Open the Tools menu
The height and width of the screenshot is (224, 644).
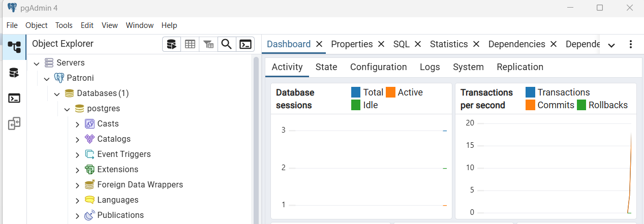(x=64, y=25)
